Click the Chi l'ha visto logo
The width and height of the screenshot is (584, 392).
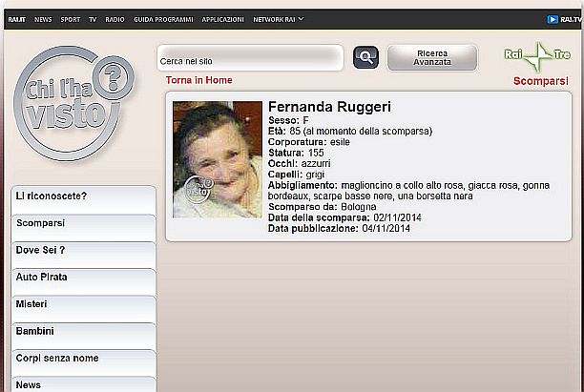point(73,104)
